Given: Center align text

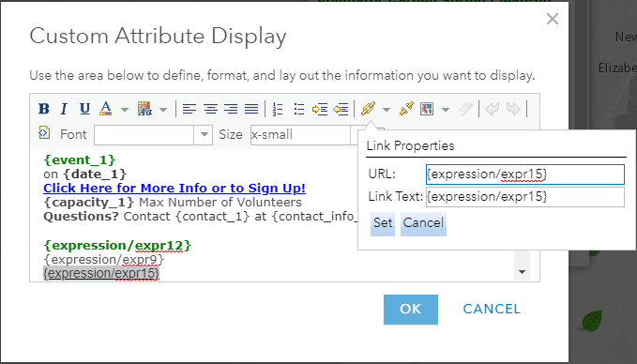Looking at the screenshot, I should (210, 109).
